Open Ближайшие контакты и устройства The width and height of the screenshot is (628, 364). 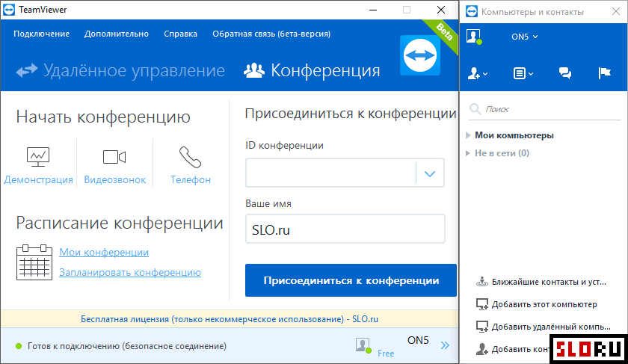pyautogui.click(x=549, y=282)
